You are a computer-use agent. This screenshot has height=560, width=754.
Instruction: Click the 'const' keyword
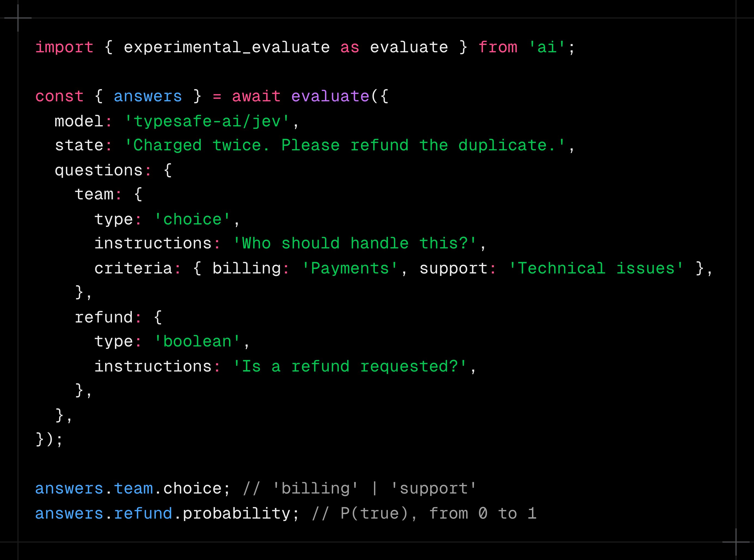(59, 97)
